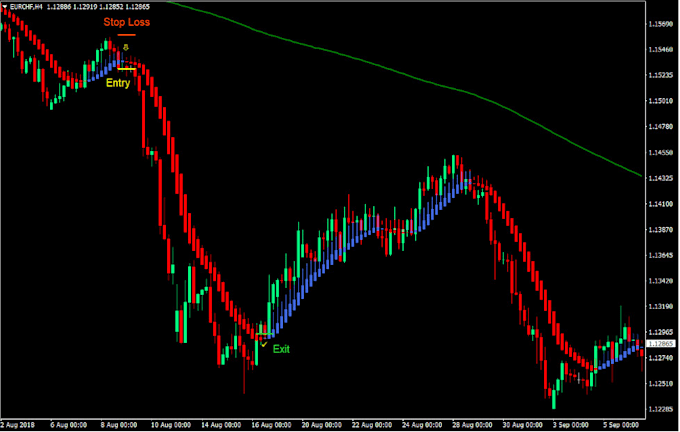
Task: Click the 1.14550 price axis label
Action: click(x=660, y=153)
